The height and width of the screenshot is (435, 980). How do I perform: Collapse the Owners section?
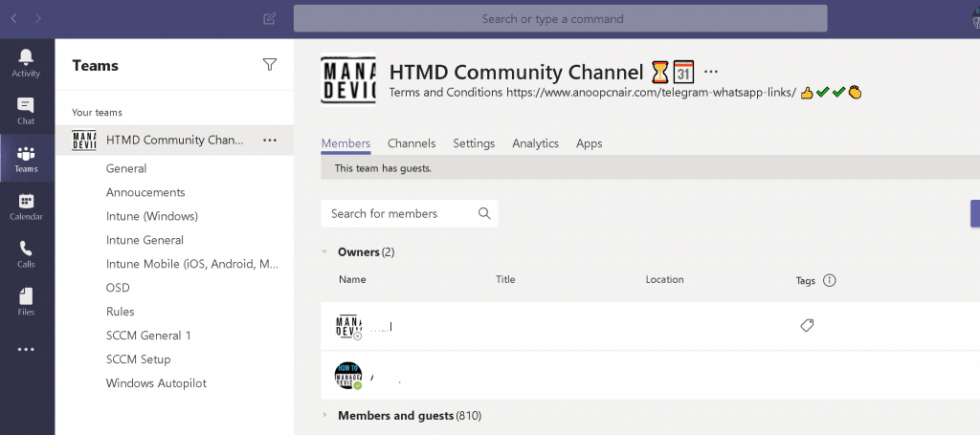pos(323,252)
